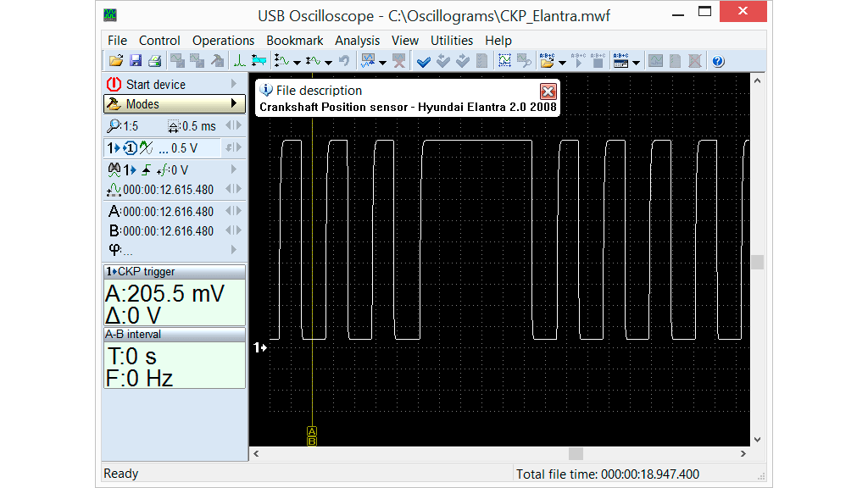Image resolution: width=868 pixels, height=488 pixels.
Task: Click the dashed selection frame waveform icon
Action: 504,61
